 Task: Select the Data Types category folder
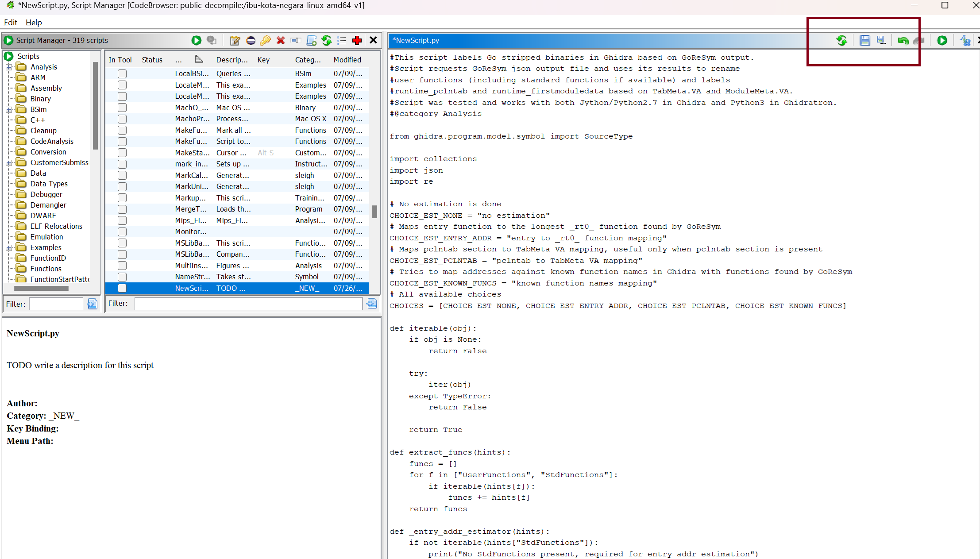point(49,184)
